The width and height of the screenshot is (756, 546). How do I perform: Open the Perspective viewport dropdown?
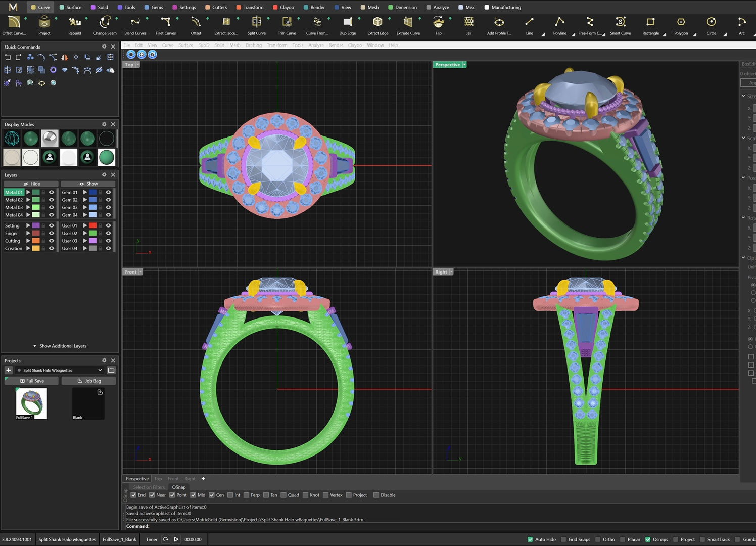point(464,65)
